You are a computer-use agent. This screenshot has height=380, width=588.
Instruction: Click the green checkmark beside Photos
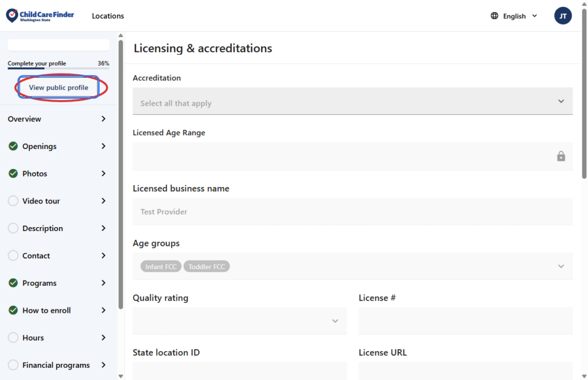click(13, 174)
